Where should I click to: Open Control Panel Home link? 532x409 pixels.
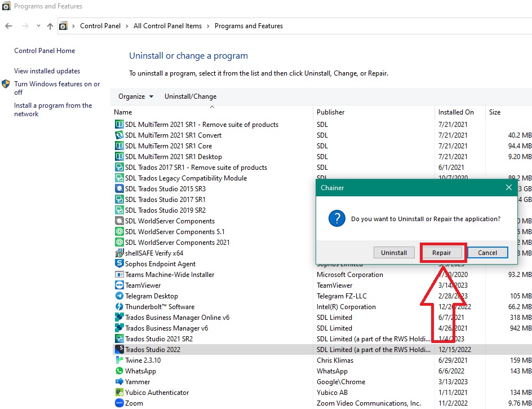point(45,51)
